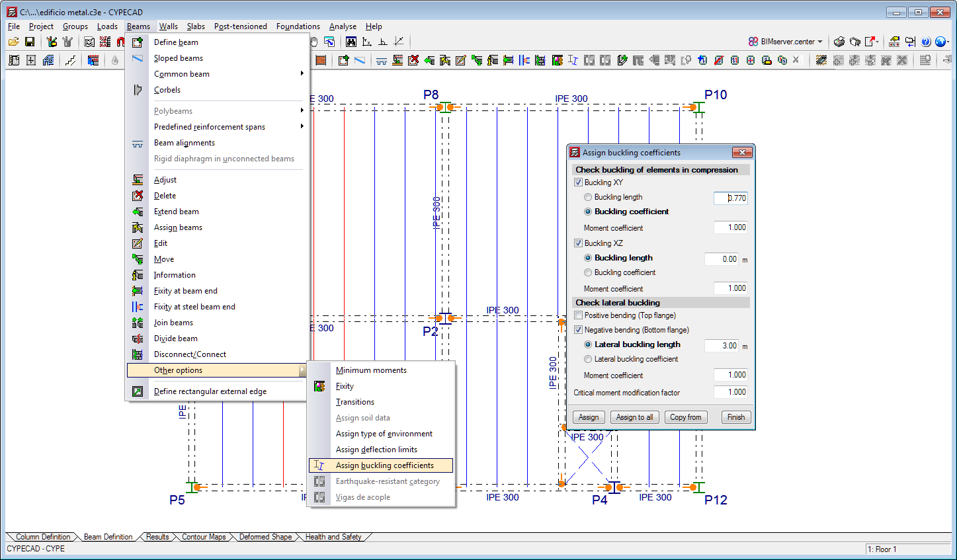Select the Buckling length radio under Buckling XY
Screen dimensions: 957x560
click(587, 196)
